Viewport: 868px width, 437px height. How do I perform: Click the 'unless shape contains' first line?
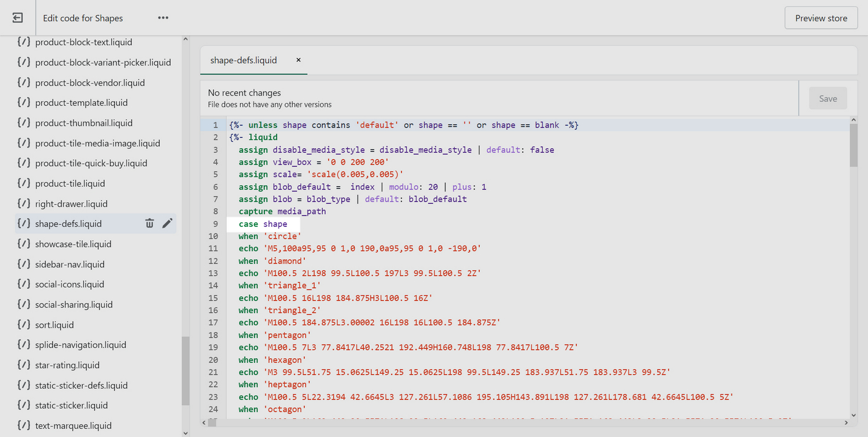404,125
